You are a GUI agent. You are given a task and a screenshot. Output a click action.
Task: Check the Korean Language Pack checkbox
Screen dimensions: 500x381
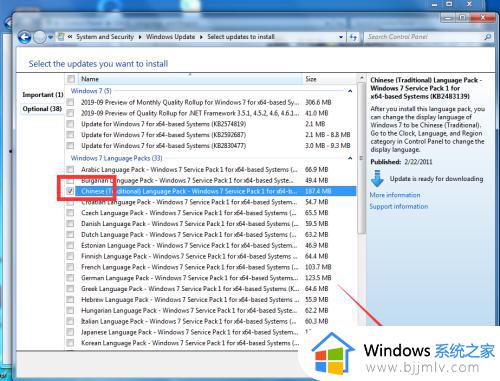coord(70,343)
